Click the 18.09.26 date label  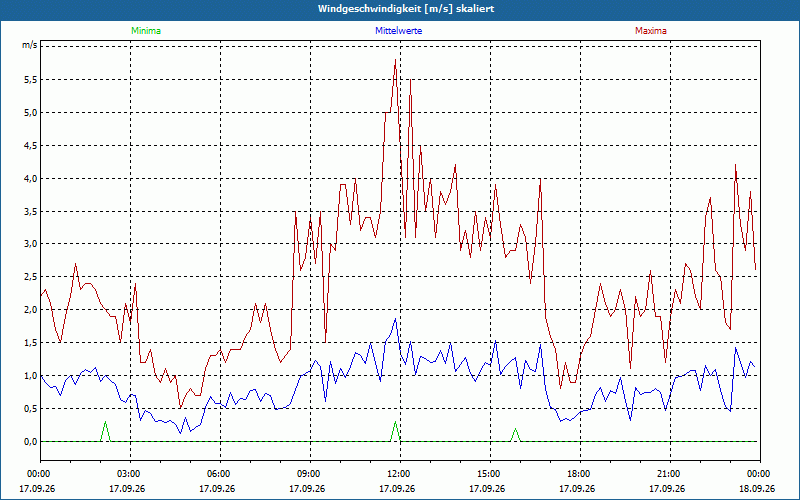pyautogui.click(x=757, y=489)
